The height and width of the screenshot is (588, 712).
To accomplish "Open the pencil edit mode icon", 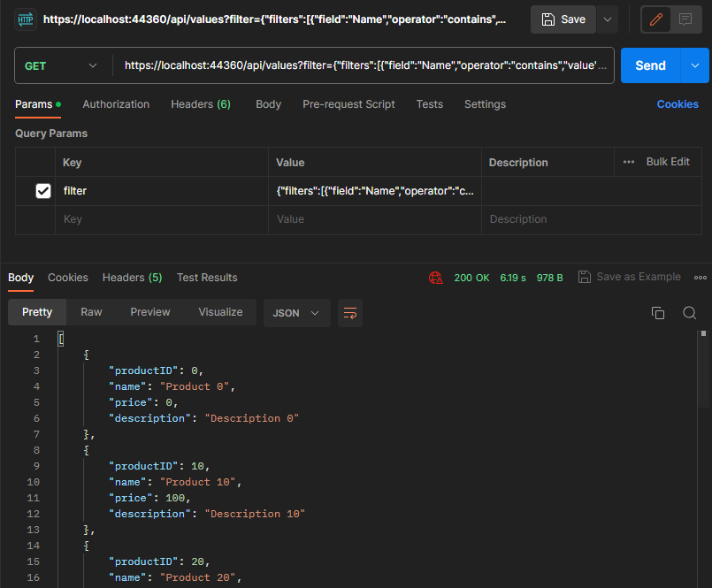I will pyautogui.click(x=655, y=19).
